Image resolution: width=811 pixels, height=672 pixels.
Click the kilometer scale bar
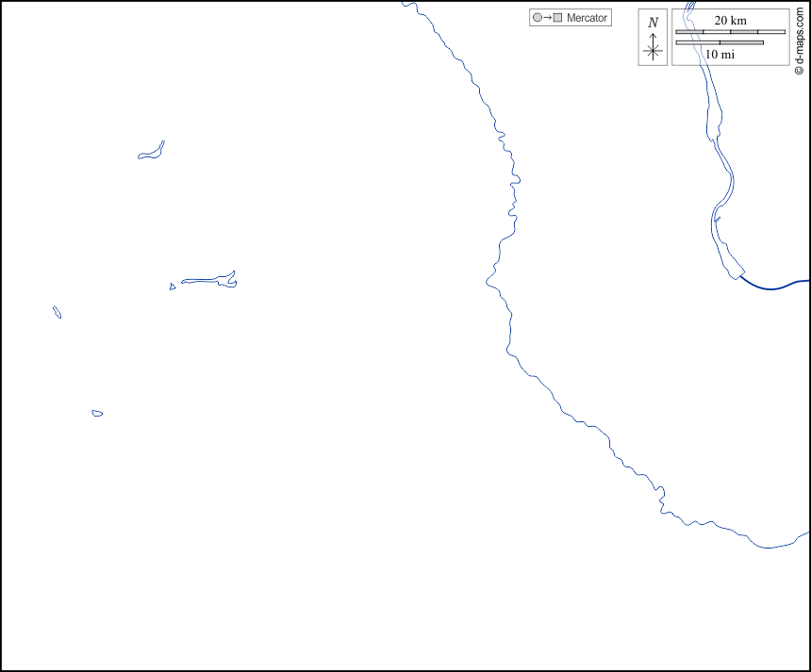(x=730, y=32)
